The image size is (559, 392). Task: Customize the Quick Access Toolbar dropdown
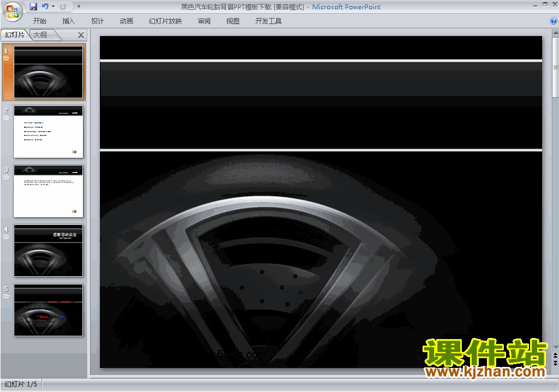[x=79, y=7]
